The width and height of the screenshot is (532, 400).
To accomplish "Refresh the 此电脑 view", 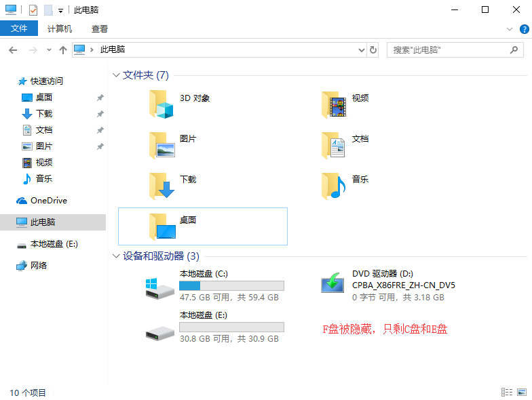I will click(x=373, y=50).
